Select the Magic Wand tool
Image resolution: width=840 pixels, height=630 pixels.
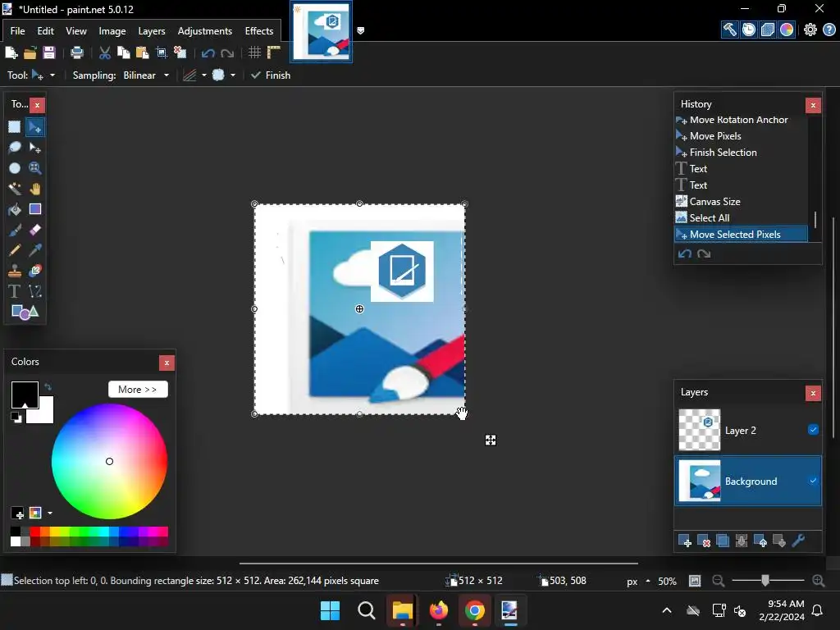[x=15, y=189]
